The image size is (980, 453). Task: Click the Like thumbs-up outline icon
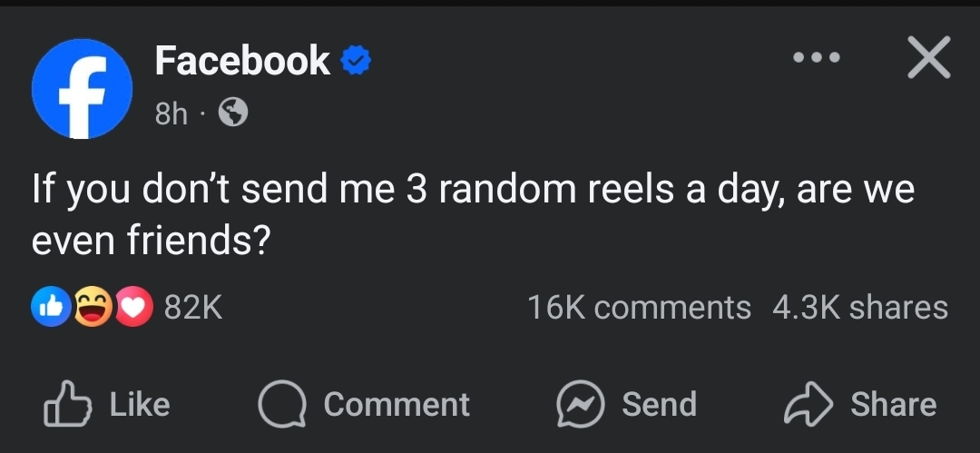click(x=67, y=404)
